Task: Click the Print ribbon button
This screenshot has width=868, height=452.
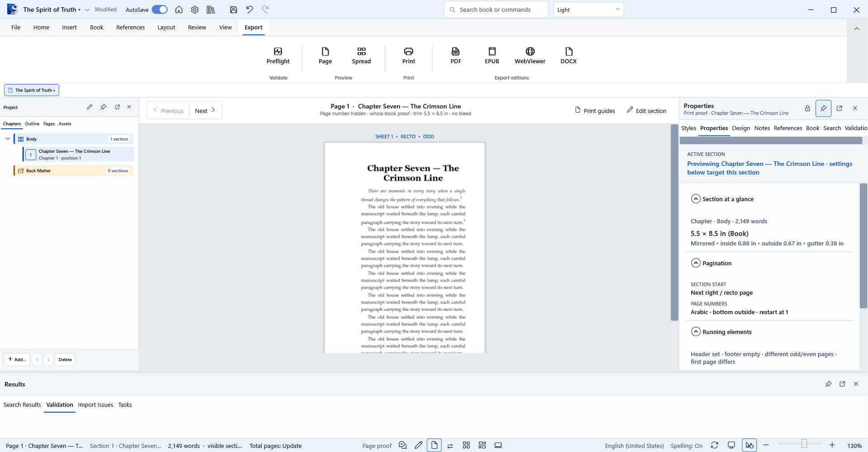Action: tap(408, 56)
